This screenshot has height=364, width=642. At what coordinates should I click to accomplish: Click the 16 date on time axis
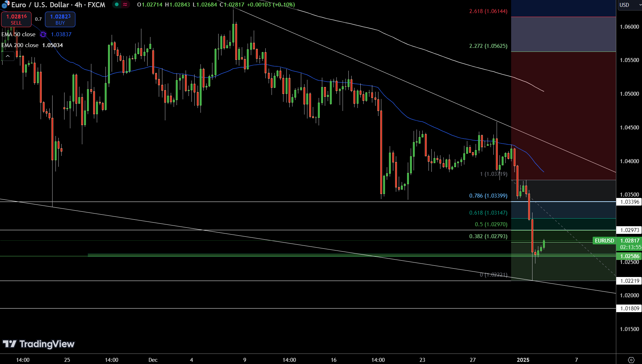coord(334,360)
